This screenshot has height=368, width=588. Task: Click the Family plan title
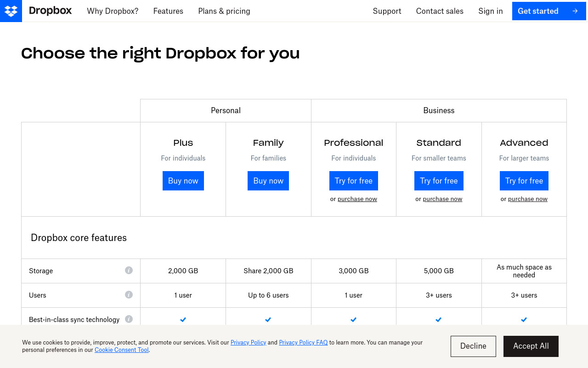(x=268, y=143)
